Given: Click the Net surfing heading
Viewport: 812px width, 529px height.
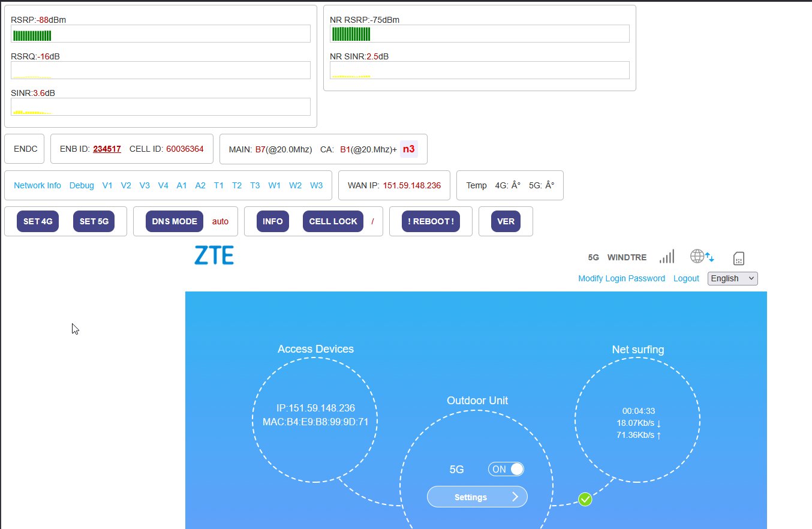Looking at the screenshot, I should tap(638, 350).
